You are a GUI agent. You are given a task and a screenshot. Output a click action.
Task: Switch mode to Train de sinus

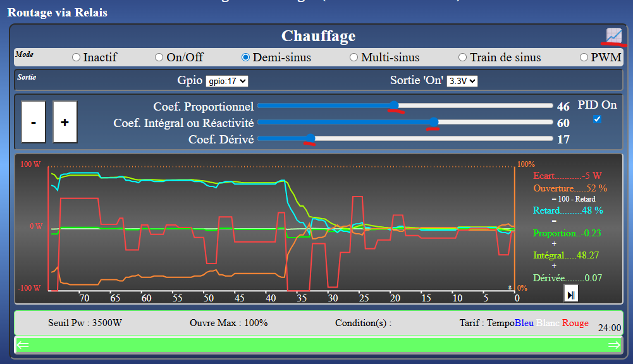[x=463, y=58]
